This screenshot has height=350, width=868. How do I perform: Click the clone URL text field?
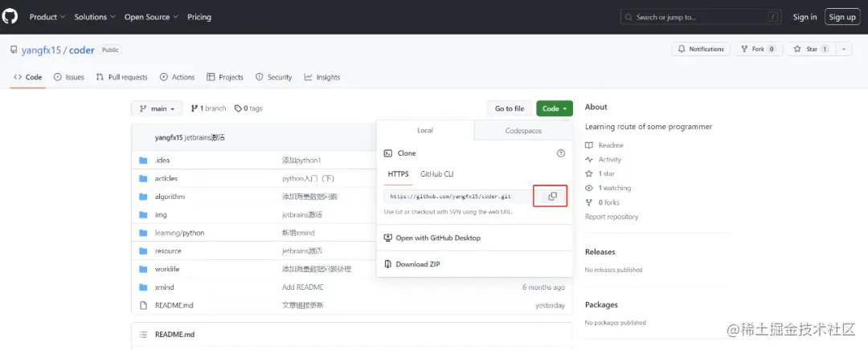click(x=459, y=197)
